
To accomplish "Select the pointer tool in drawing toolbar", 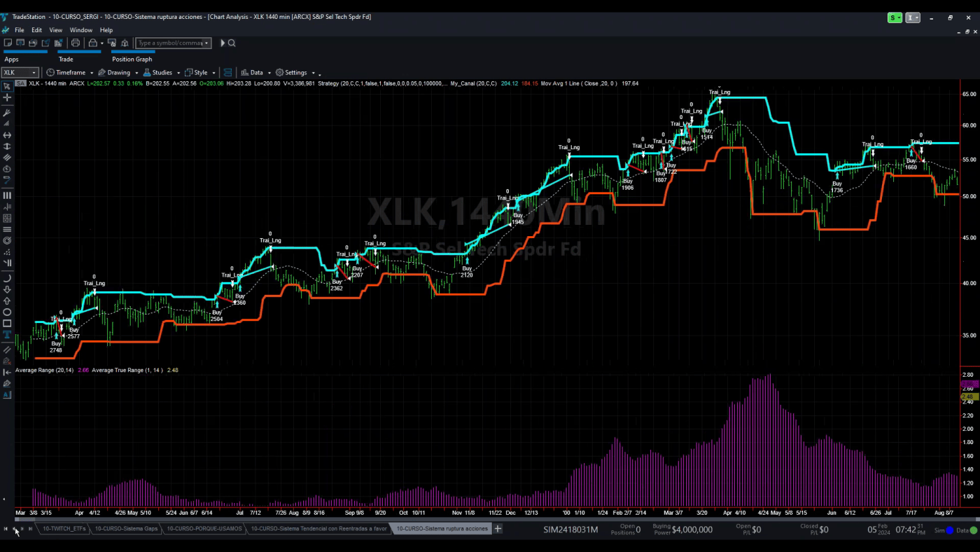I will coord(7,86).
